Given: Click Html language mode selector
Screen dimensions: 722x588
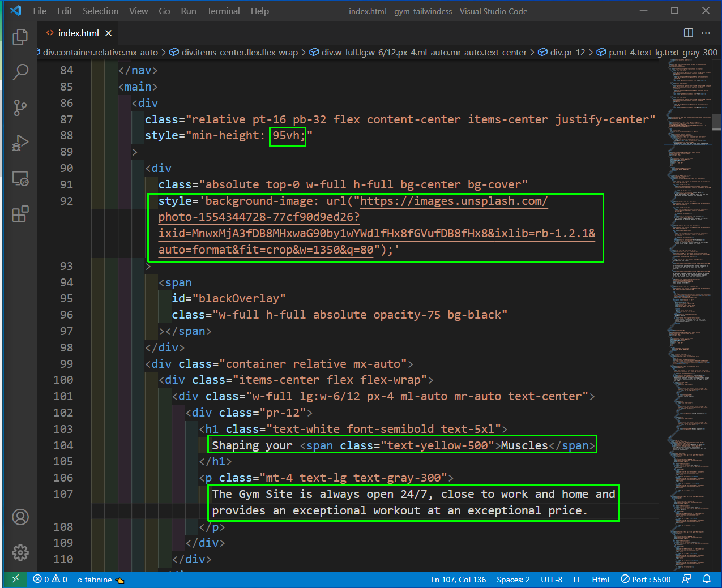Looking at the screenshot, I should pyautogui.click(x=601, y=580).
